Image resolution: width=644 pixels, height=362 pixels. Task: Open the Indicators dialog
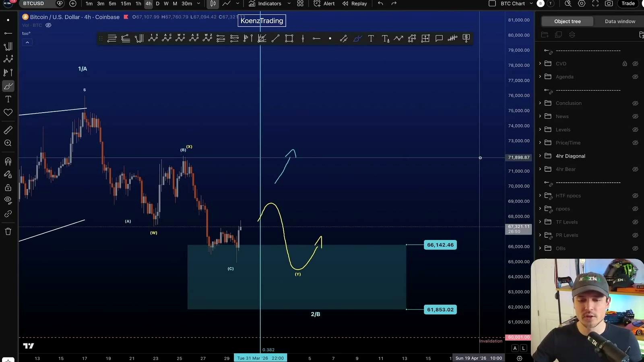pyautogui.click(x=265, y=4)
